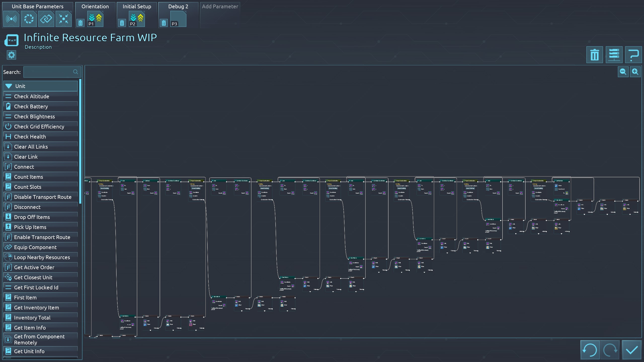Click the large delete behavior trash icon
This screenshot has height=362, width=644.
(x=594, y=55)
